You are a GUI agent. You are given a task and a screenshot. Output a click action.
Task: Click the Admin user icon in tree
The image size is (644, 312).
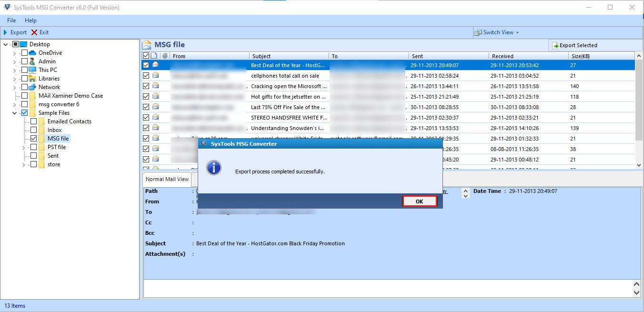point(32,61)
